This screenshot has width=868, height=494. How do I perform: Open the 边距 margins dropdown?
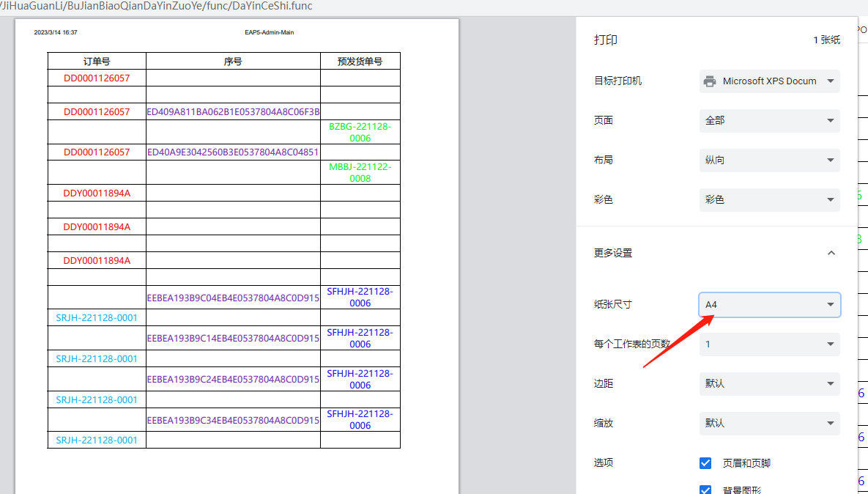[769, 383]
